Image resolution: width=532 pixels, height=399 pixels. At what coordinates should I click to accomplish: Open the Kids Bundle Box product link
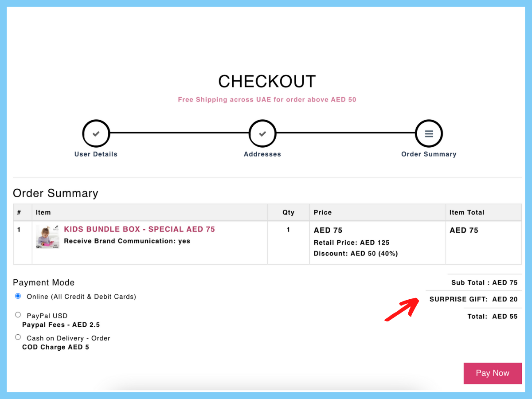coord(140,229)
